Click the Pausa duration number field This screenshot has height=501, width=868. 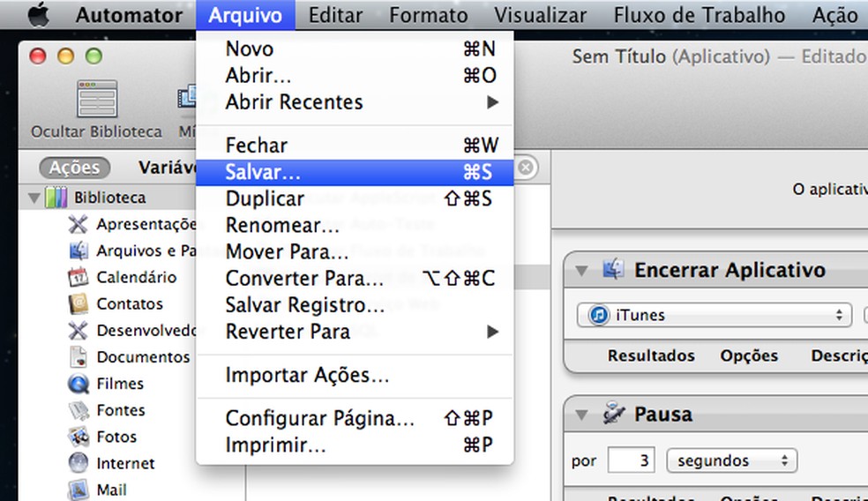[x=631, y=460]
